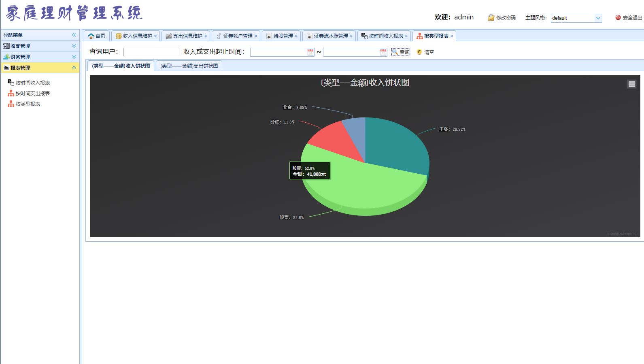Click the 家庭理财管理系统 header title
The height and width of the screenshot is (364, 644).
pyautogui.click(x=74, y=13)
